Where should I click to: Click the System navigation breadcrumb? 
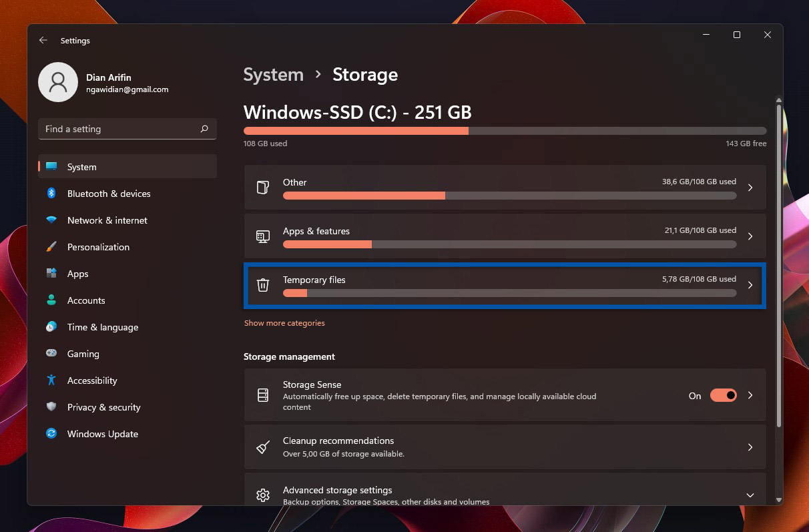click(x=273, y=75)
